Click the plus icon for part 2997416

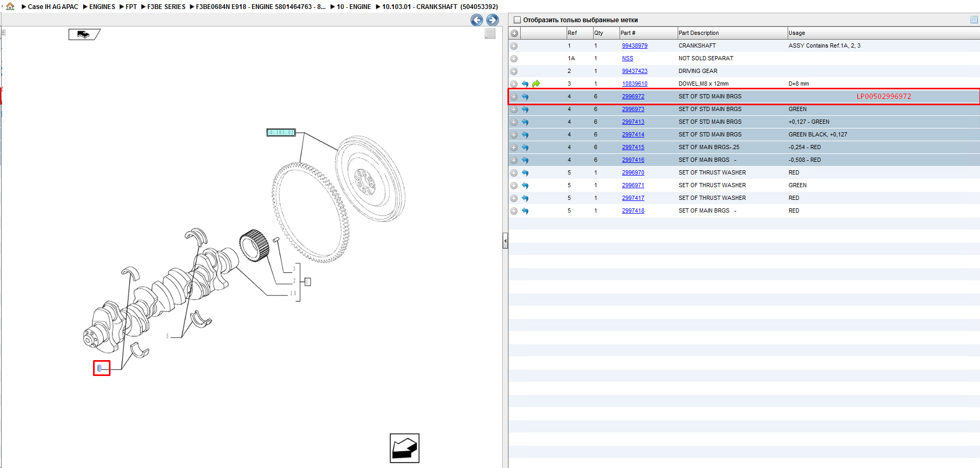514,160
